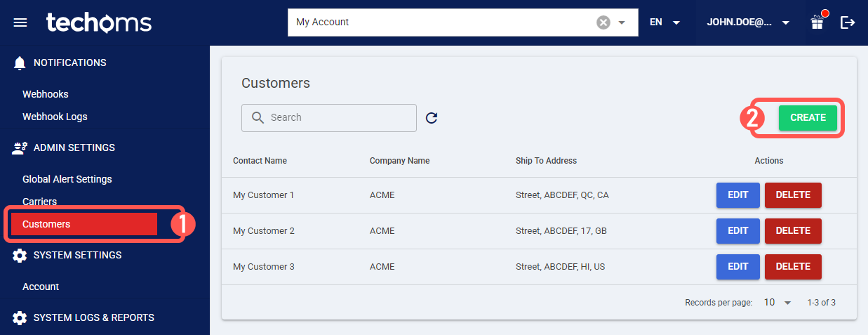Expand the My Account dropdown arrow
The image size is (868, 335).
(x=622, y=22)
